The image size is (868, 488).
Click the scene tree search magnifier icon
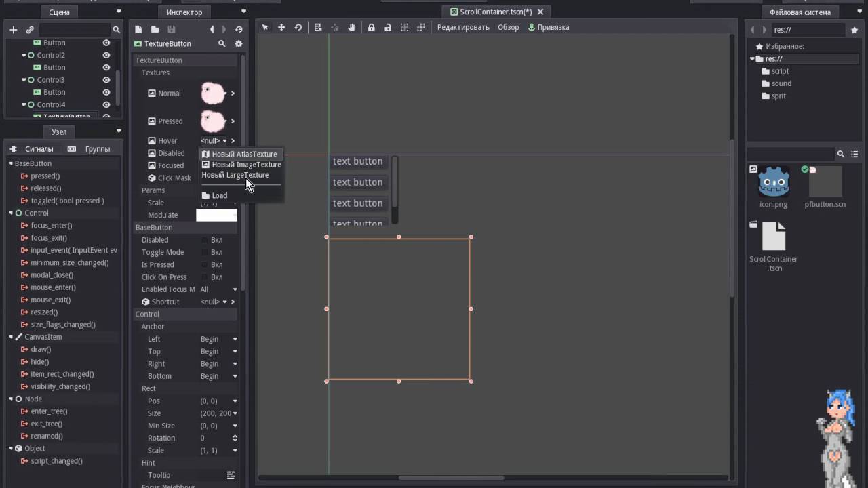click(116, 30)
